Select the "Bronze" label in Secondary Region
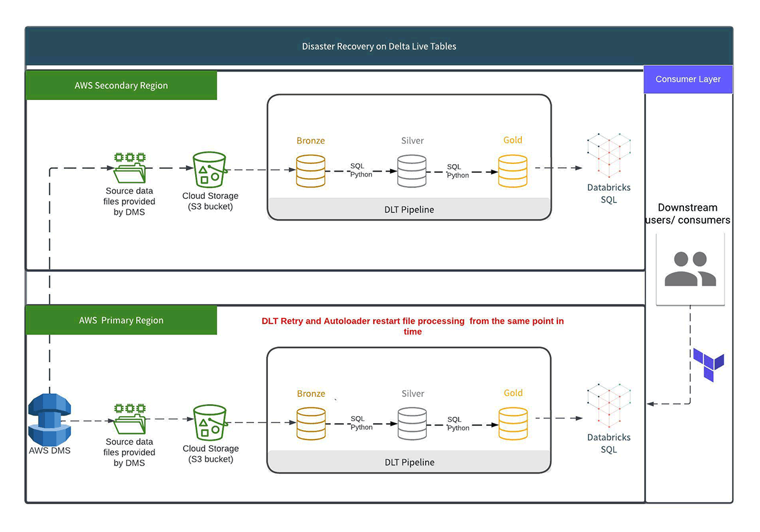The width and height of the screenshot is (760, 532). (x=310, y=141)
